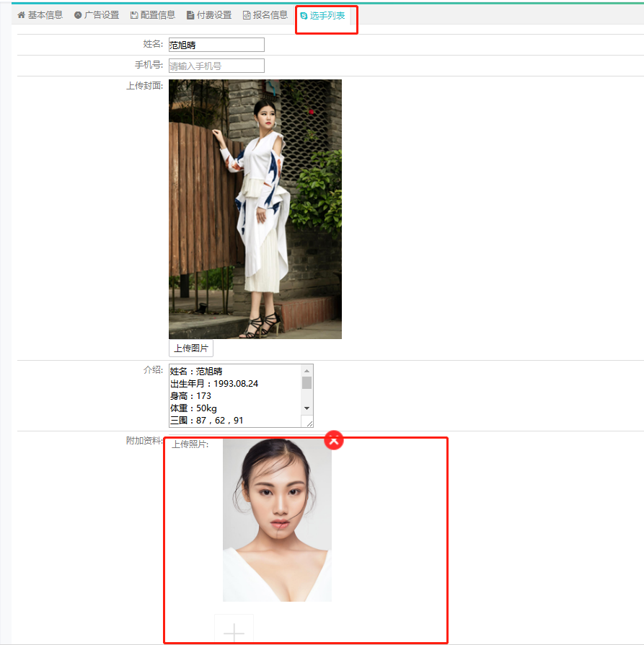The height and width of the screenshot is (645, 644).
Task: Click the 上传图片 button
Action: [x=191, y=348]
